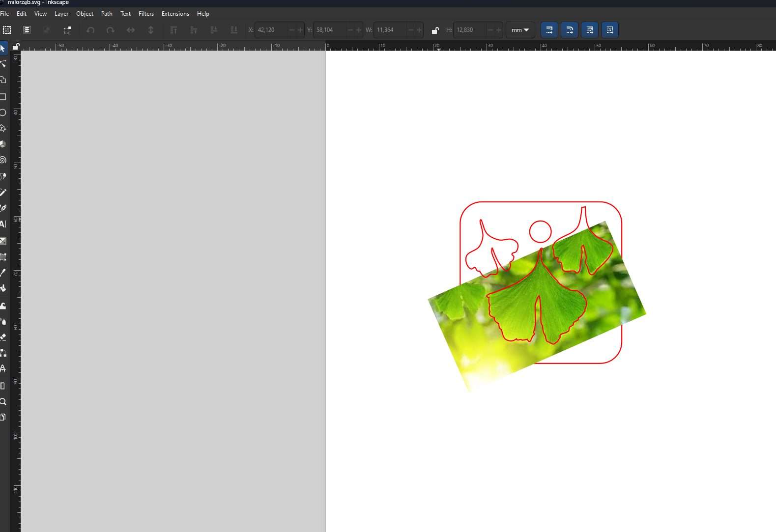Open the View menu

click(x=40, y=14)
